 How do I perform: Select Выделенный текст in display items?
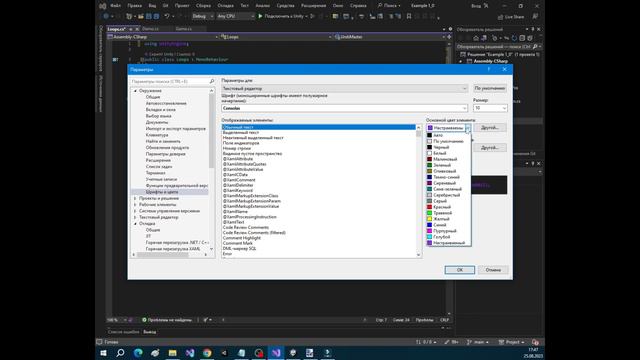(241, 133)
